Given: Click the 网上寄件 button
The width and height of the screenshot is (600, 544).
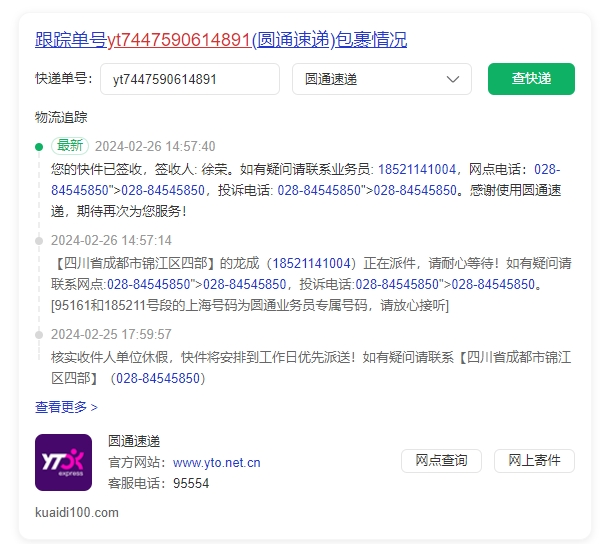Looking at the screenshot, I should tap(534, 461).
